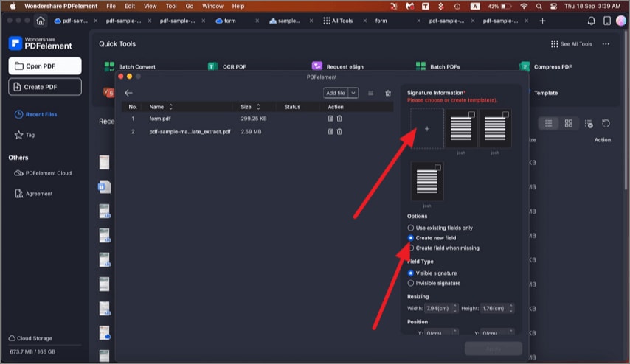Click the Wi-Fi icon in menu bar
Image resolution: width=630 pixels, height=364 pixels.
point(524,6)
